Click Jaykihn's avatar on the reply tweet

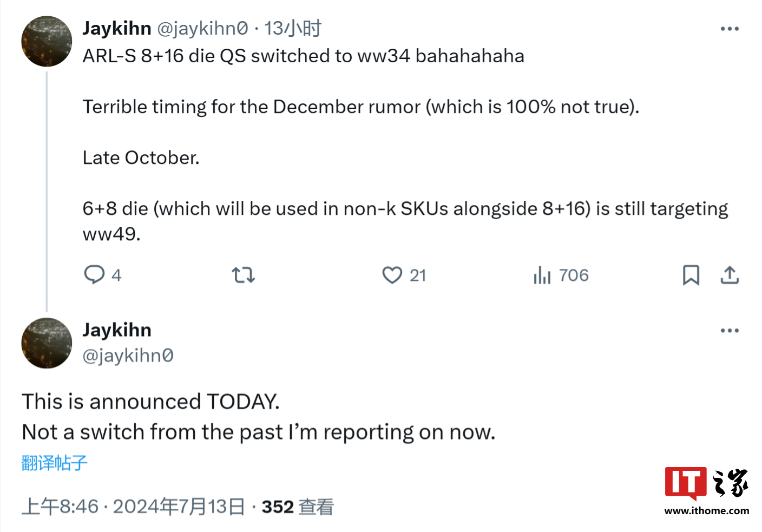click(x=47, y=343)
